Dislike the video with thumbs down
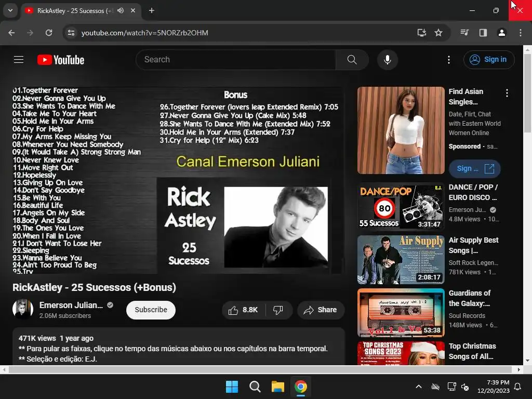 pyautogui.click(x=278, y=310)
